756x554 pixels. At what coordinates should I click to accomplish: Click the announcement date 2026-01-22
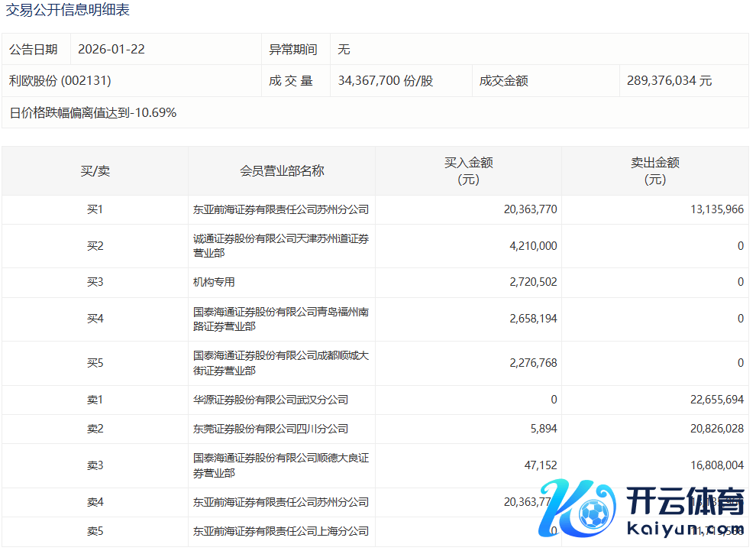[x=111, y=49]
